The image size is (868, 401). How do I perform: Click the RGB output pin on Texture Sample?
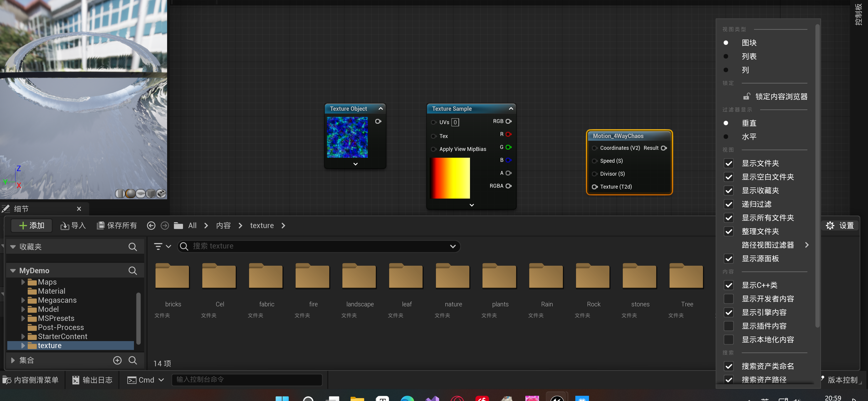[508, 121]
